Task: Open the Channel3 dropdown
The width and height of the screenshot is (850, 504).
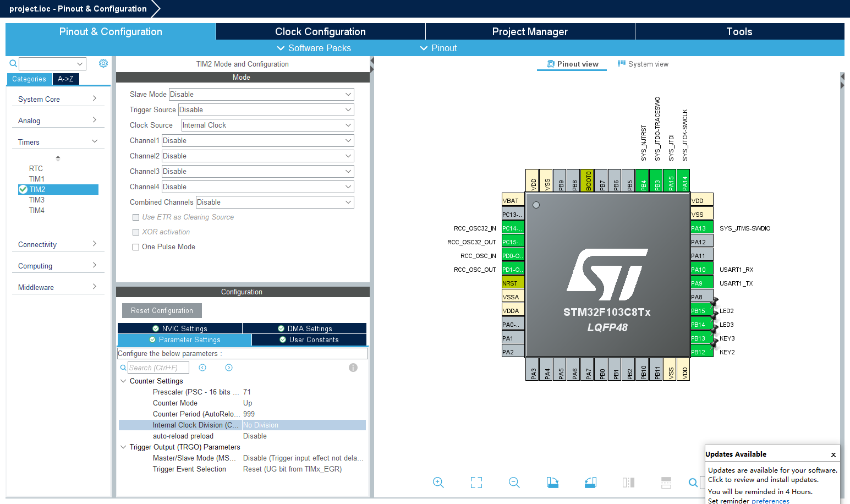Action: tap(258, 171)
